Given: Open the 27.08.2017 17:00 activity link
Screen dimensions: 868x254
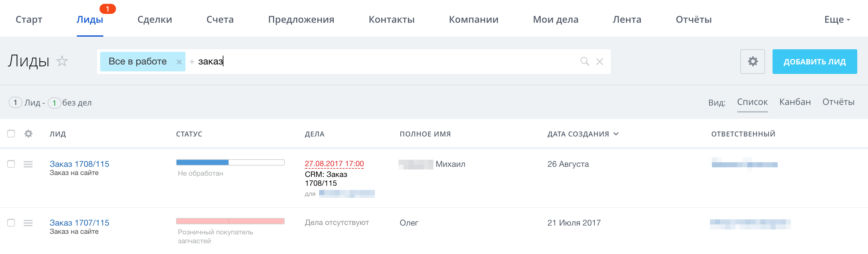Looking at the screenshot, I should (334, 164).
